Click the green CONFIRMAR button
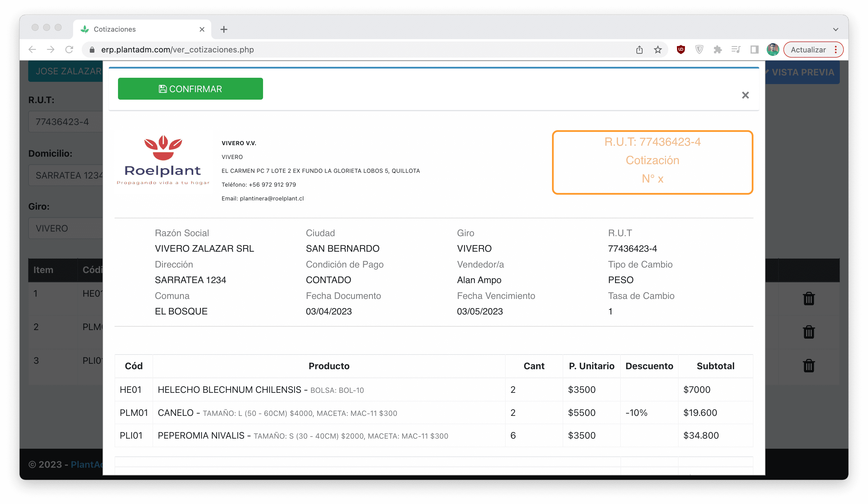868x504 pixels. point(190,89)
